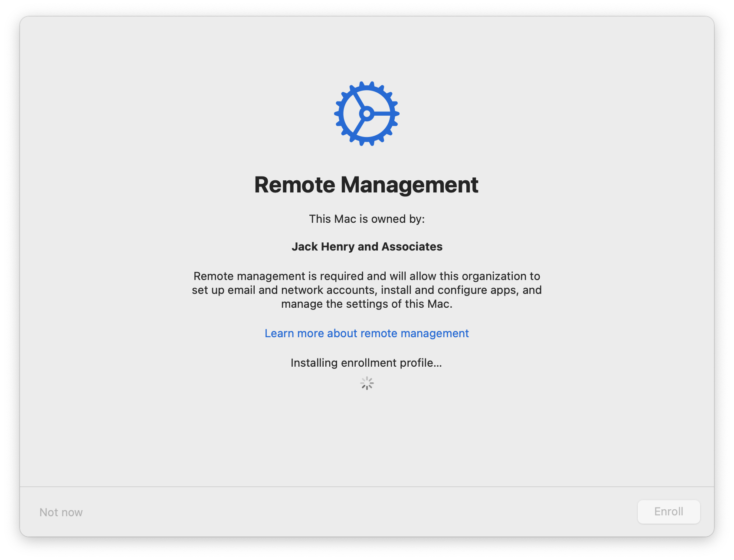734x560 pixels.
Task: Click the 'This Mac is owned by:' label
Action: coord(367,219)
